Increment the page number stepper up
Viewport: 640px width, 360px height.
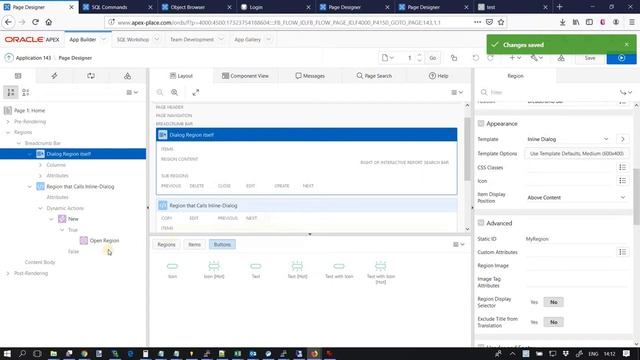tap(419, 56)
